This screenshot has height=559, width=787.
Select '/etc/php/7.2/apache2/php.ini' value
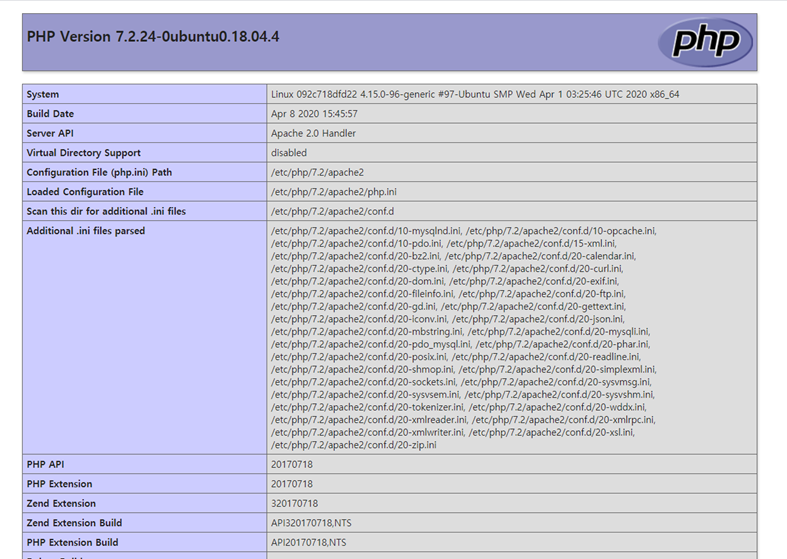334,192
